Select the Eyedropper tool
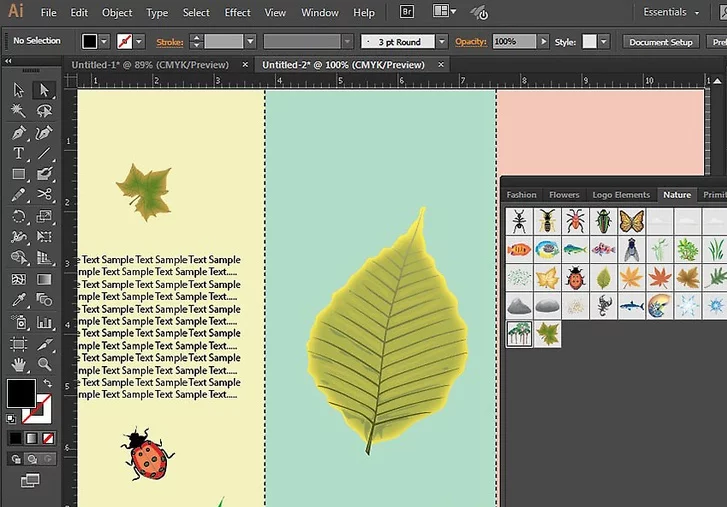 18,301
